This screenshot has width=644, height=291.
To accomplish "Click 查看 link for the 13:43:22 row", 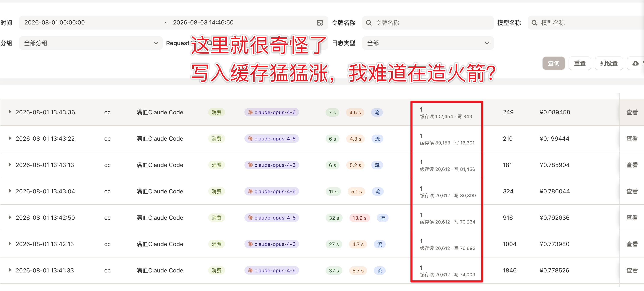I will (632, 139).
